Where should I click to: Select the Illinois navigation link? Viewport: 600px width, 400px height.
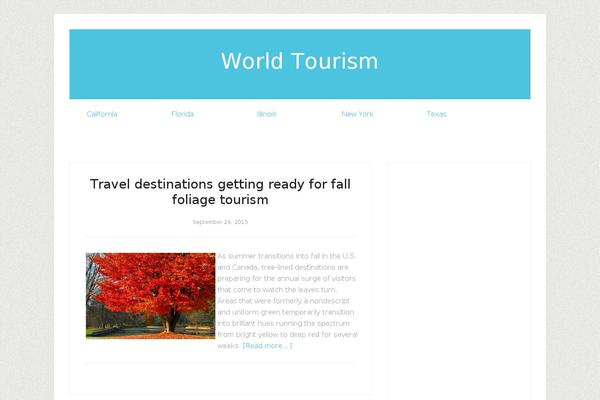click(267, 114)
